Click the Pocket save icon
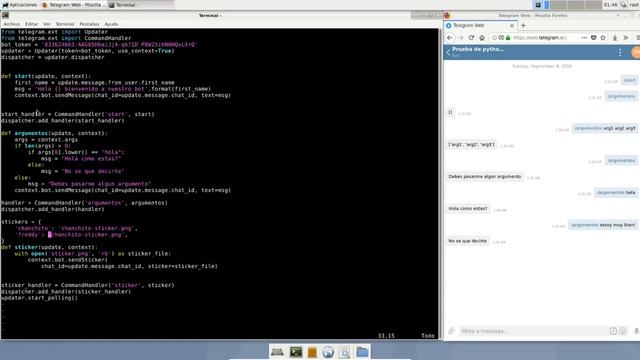Viewport: 640px width, 360px height. click(x=594, y=38)
